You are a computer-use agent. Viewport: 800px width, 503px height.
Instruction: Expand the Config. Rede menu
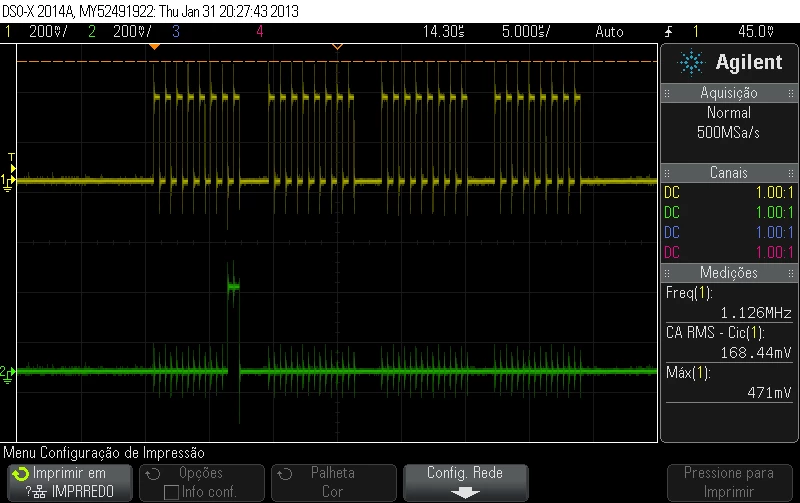[x=465, y=483]
